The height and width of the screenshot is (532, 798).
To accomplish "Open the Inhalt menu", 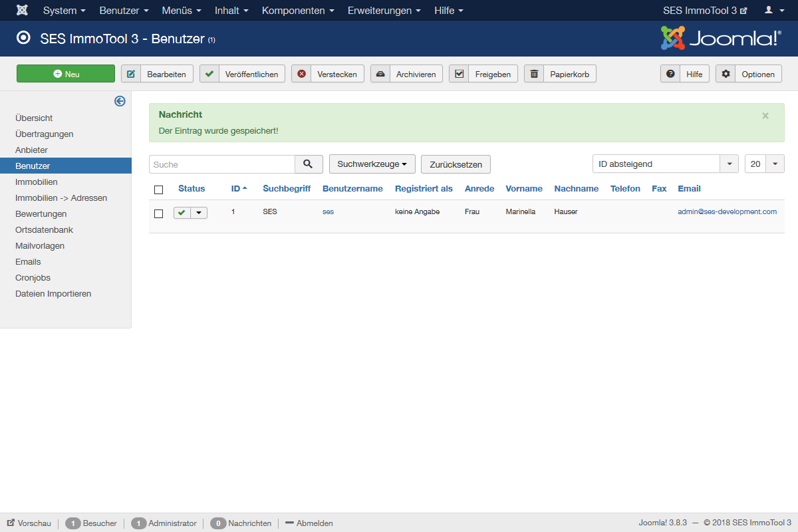I will (231, 11).
